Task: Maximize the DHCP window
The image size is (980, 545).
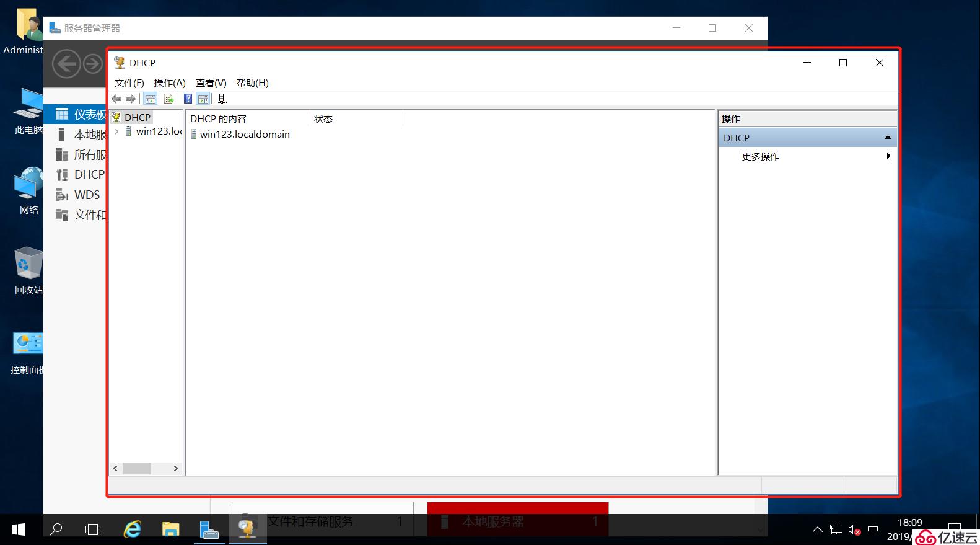Action: tap(843, 63)
